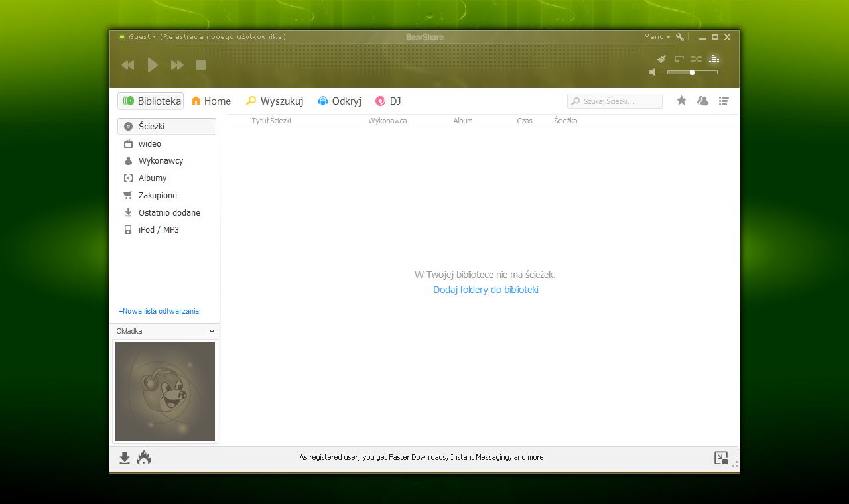Click the stop playback button
849x504 pixels.
201,65
